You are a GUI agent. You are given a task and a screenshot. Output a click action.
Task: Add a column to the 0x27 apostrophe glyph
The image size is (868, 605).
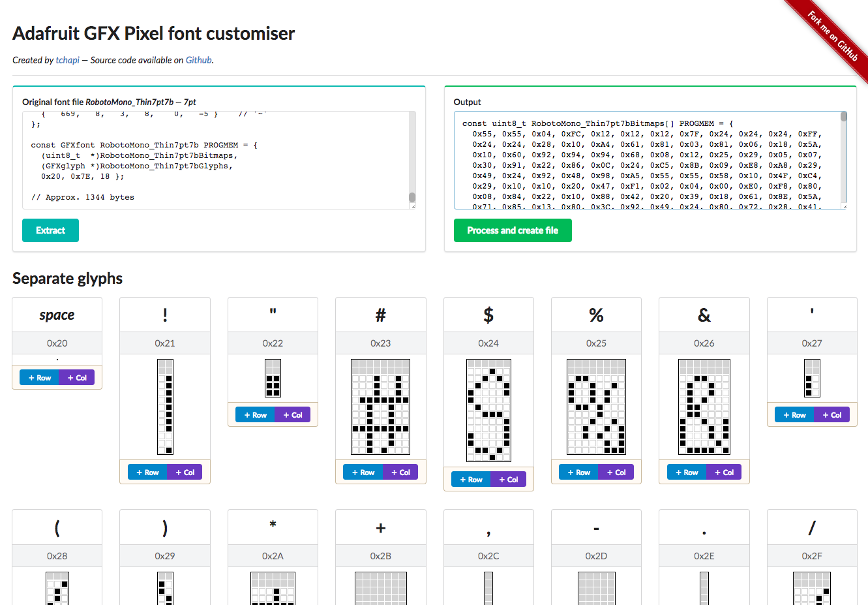[x=832, y=415]
